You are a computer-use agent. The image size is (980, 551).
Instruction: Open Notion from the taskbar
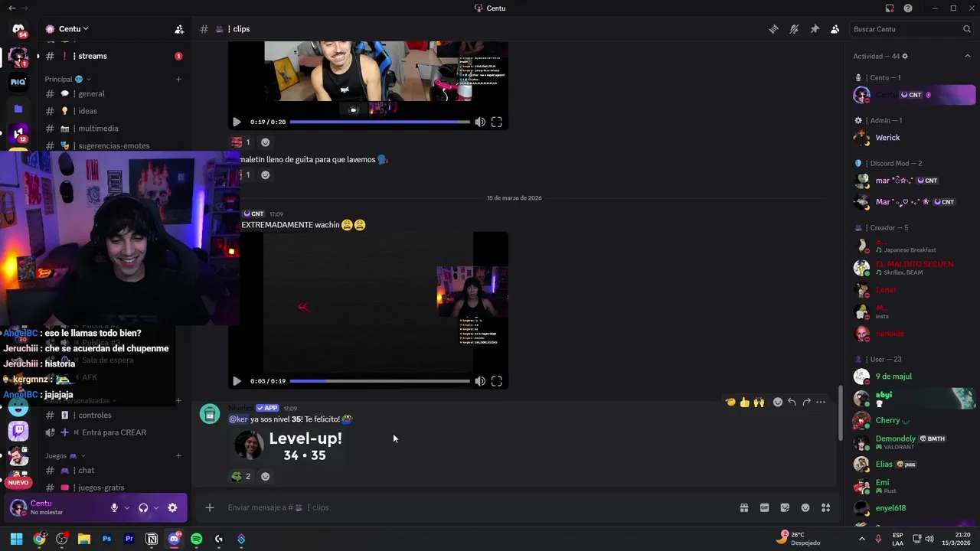coord(152,539)
